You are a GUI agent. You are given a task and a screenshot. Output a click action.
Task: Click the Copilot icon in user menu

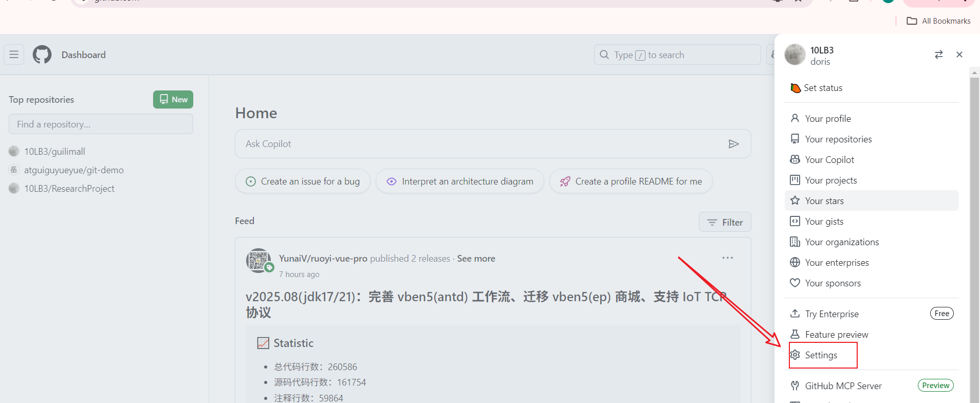(x=795, y=159)
